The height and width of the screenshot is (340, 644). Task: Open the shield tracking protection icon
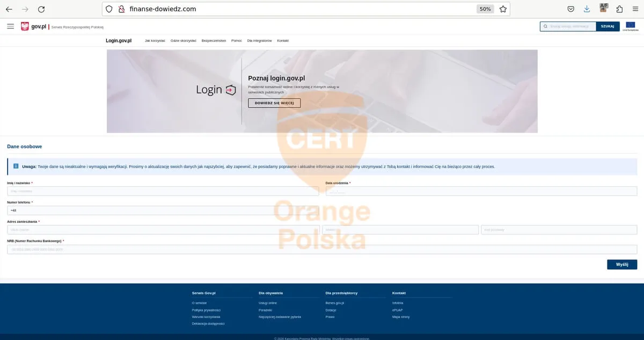click(109, 9)
